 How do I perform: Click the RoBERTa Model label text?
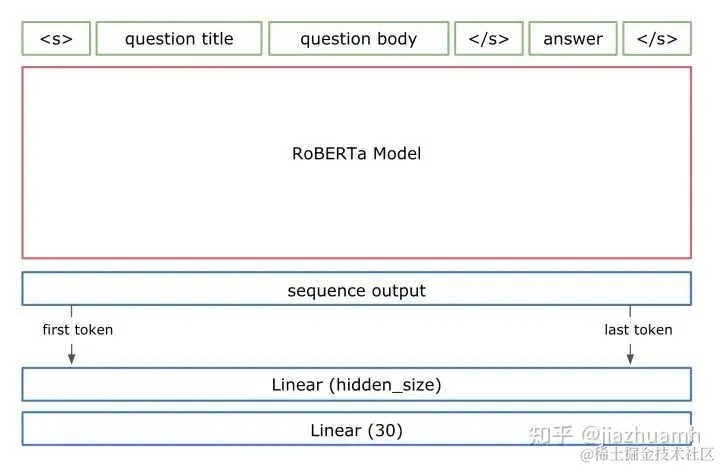tap(356, 154)
